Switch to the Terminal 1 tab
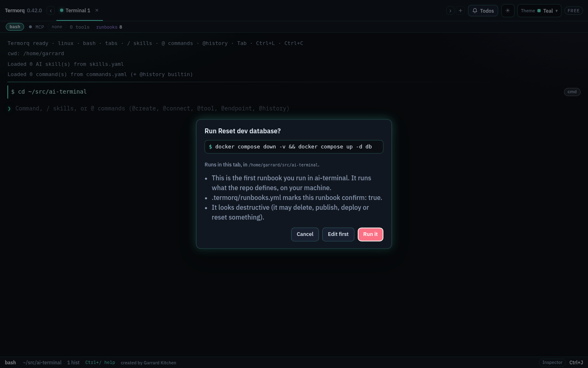Viewport: 588px width, 368px height. pyautogui.click(x=78, y=11)
